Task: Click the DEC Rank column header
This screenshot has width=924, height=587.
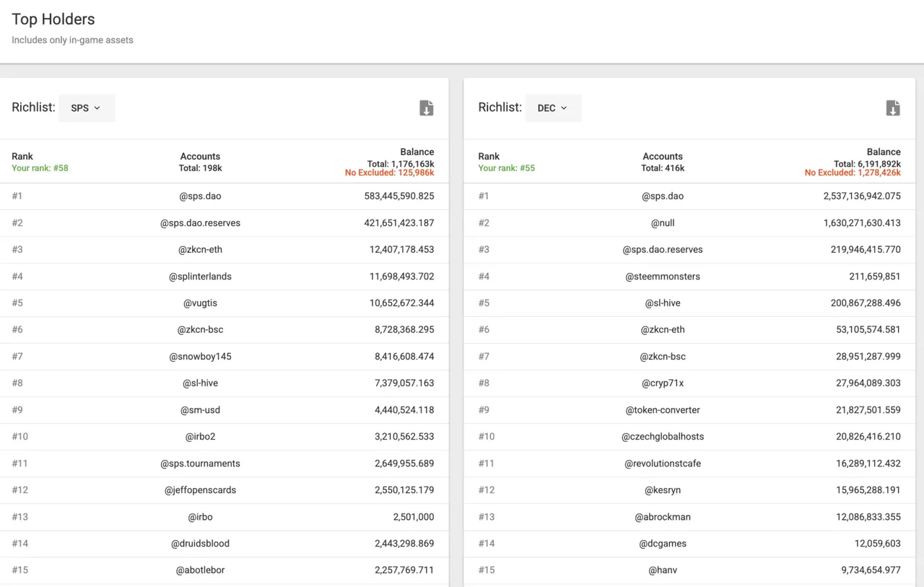Action: 489,156
